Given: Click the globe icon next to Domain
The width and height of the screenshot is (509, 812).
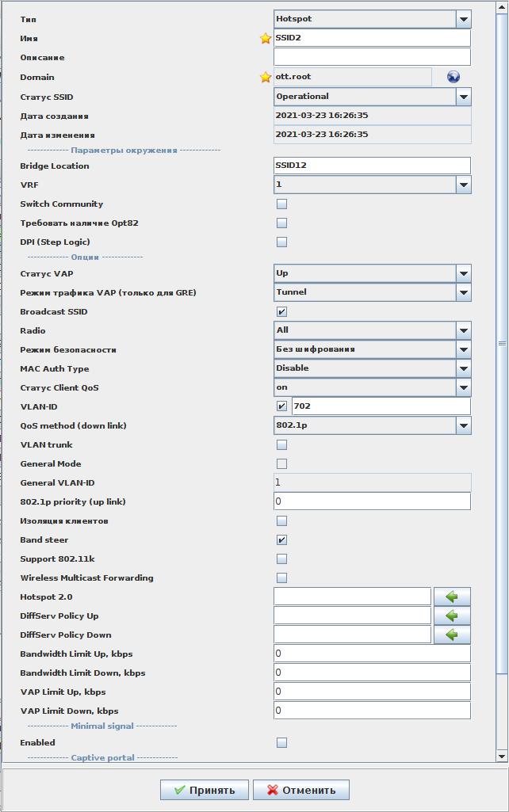Looking at the screenshot, I should pos(454,77).
